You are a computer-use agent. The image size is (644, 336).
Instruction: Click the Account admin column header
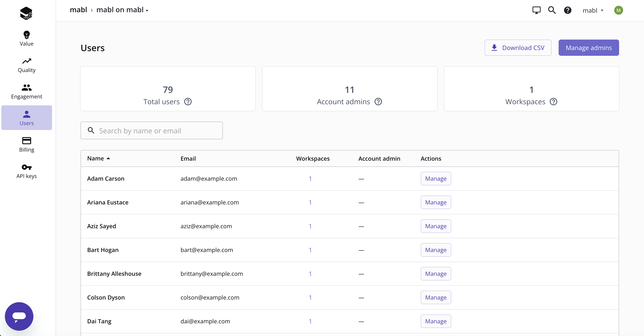click(x=379, y=158)
